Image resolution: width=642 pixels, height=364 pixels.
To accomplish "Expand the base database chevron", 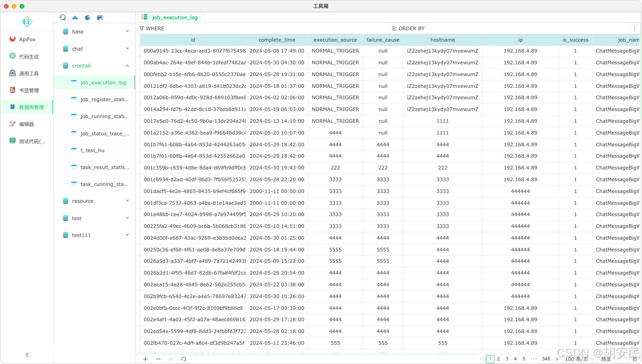I will point(127,31).
